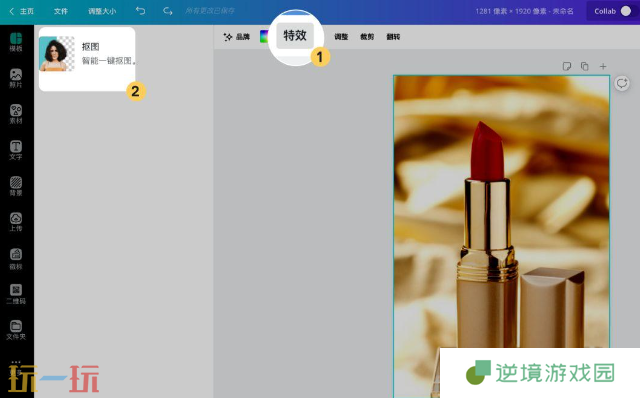Toggle the Collab switch
This screenshot has width=640, height=398.
[x=625, y=11]
